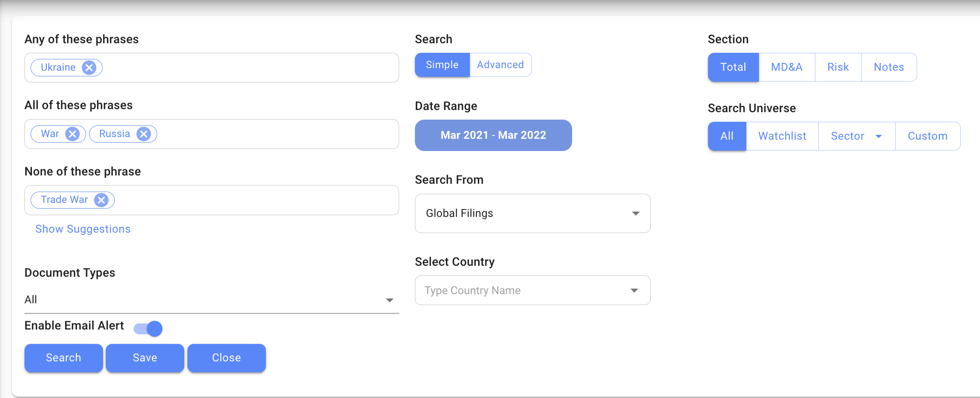
Task: Click the Russia chip label
Action: (x=114, y=134)
